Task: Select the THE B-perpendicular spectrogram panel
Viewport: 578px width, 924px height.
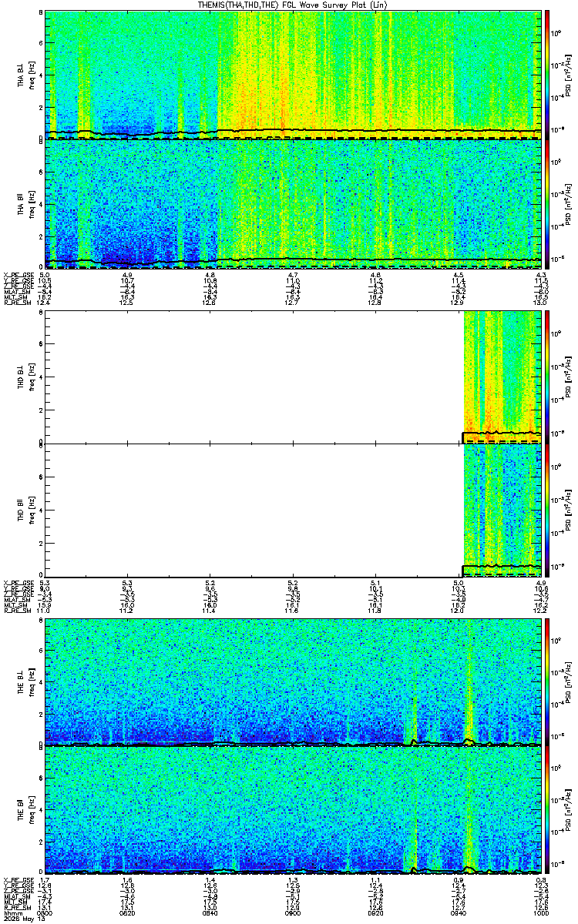Action: (x=293, y=681)
